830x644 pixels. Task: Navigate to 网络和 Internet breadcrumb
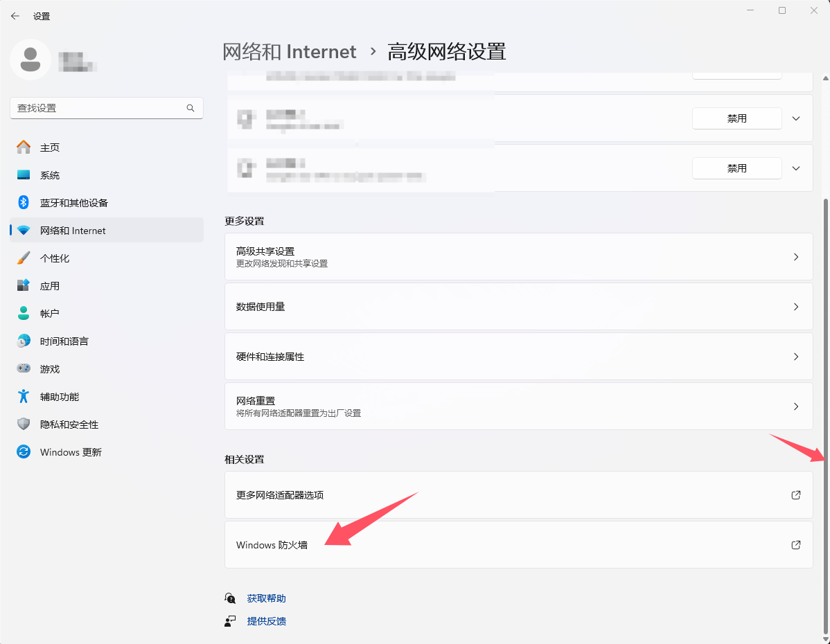pyautogui.click(x=289, y=52)
